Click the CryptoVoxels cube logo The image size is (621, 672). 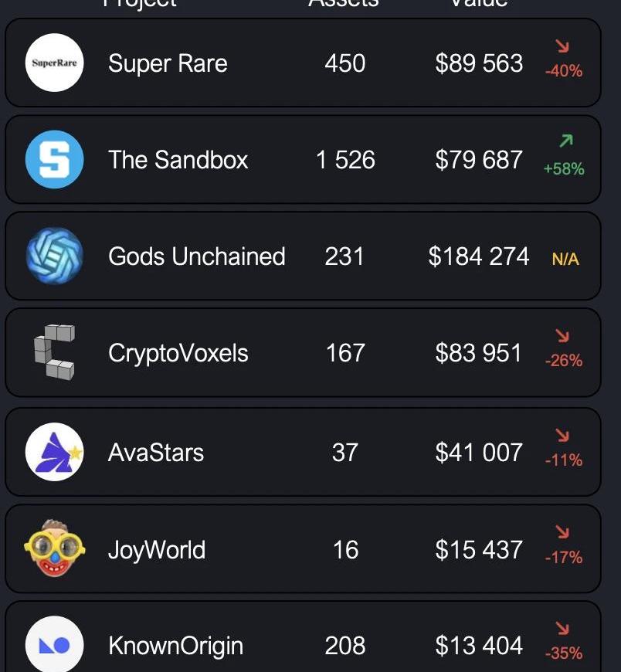coord(54,352)
